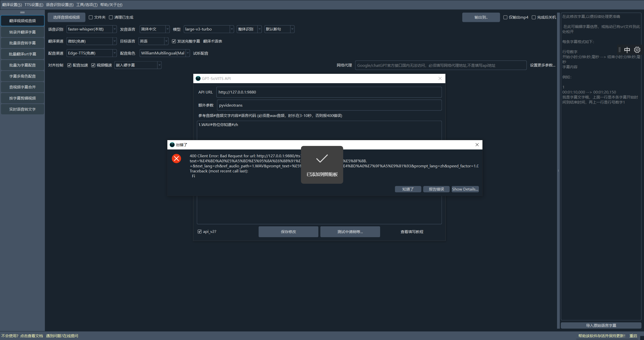Click the 中 input method icon
The width and height of the screenshot is (644, 340).
pyautogui.click(x=627, y=50)
